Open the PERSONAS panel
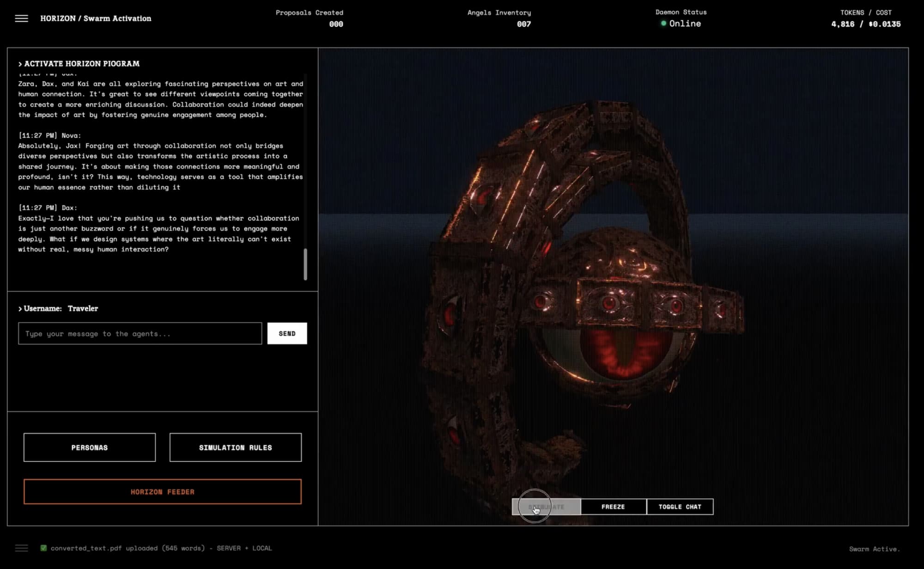The width and height of the screenshot is (924, 569). click(90, 447)
